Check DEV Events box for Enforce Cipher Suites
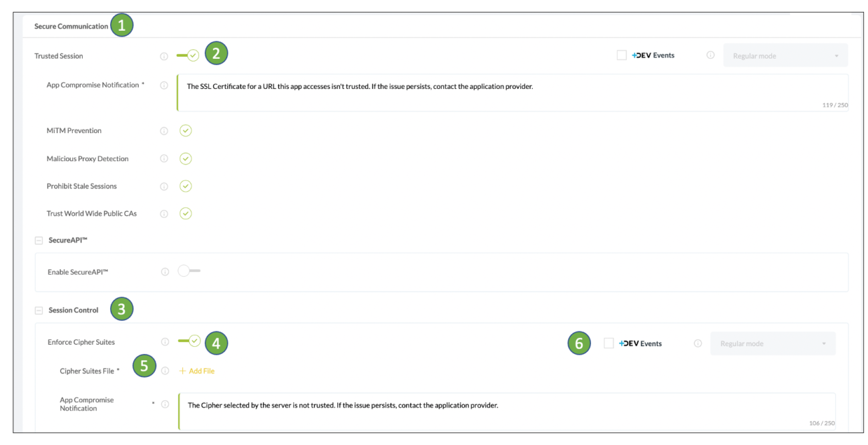 click(x=609, y=343)
